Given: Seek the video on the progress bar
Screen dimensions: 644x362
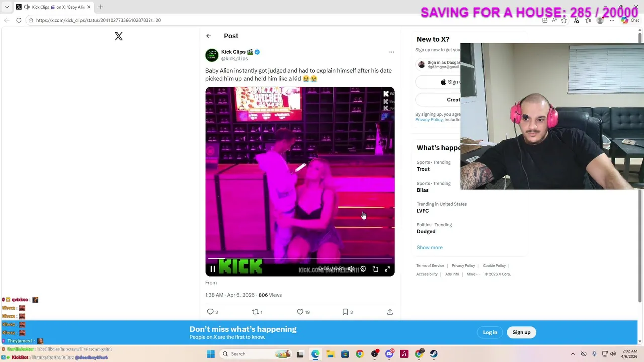Looking at the screenshot, I should point(300,259).
